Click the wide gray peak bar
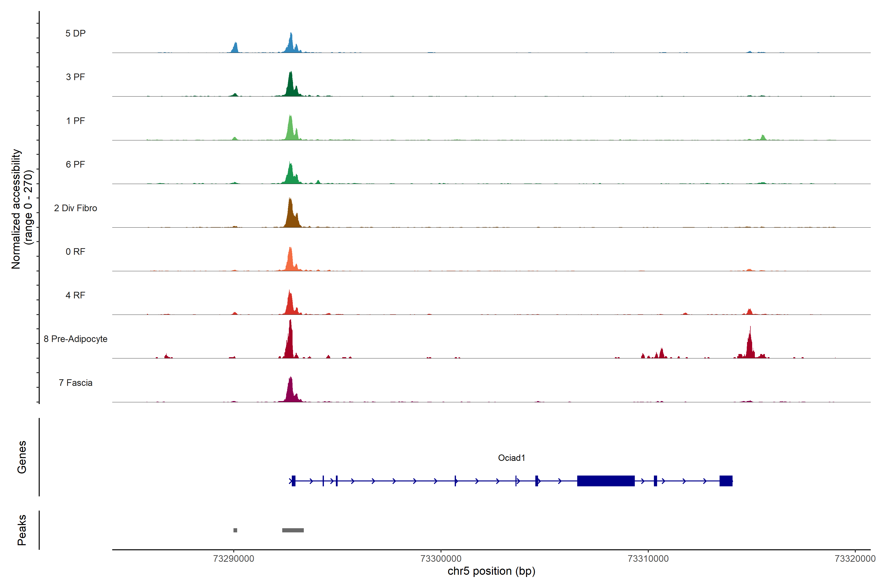 click(x=293, y=530)
